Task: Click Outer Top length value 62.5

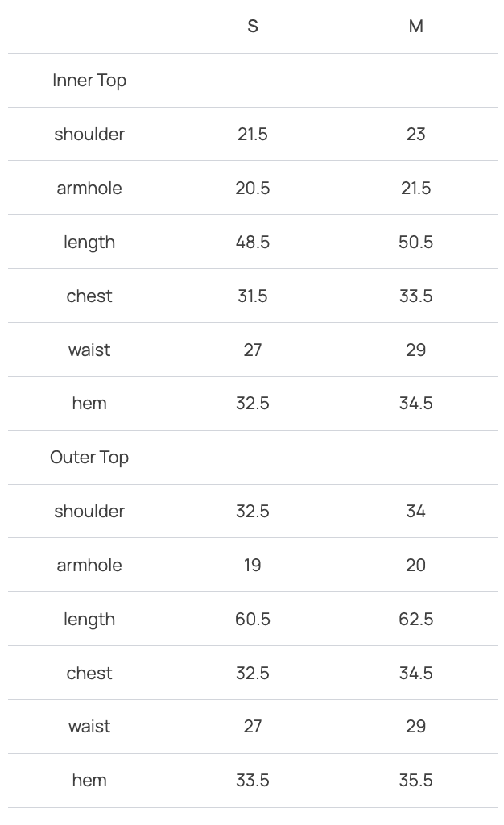Action: point(415,620)
